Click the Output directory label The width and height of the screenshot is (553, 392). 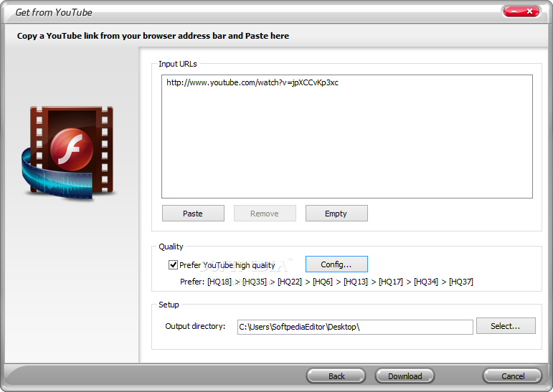(195, 326)
